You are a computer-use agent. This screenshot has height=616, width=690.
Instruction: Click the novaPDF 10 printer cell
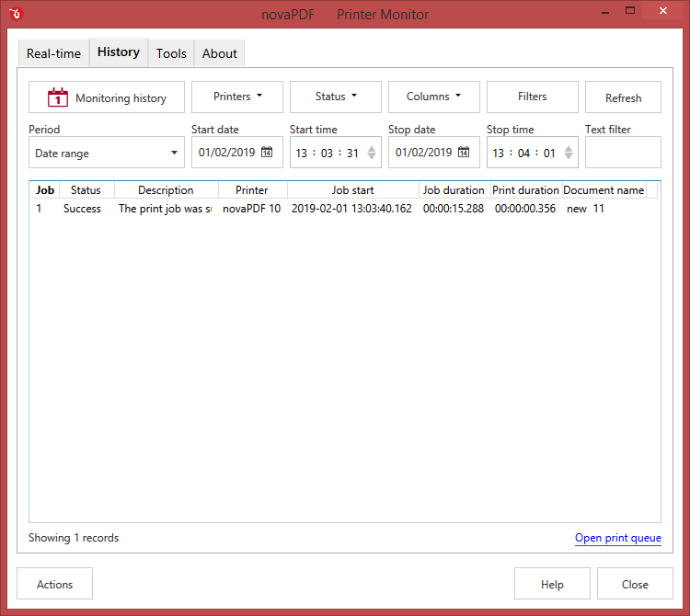click(x=252, y=209)
